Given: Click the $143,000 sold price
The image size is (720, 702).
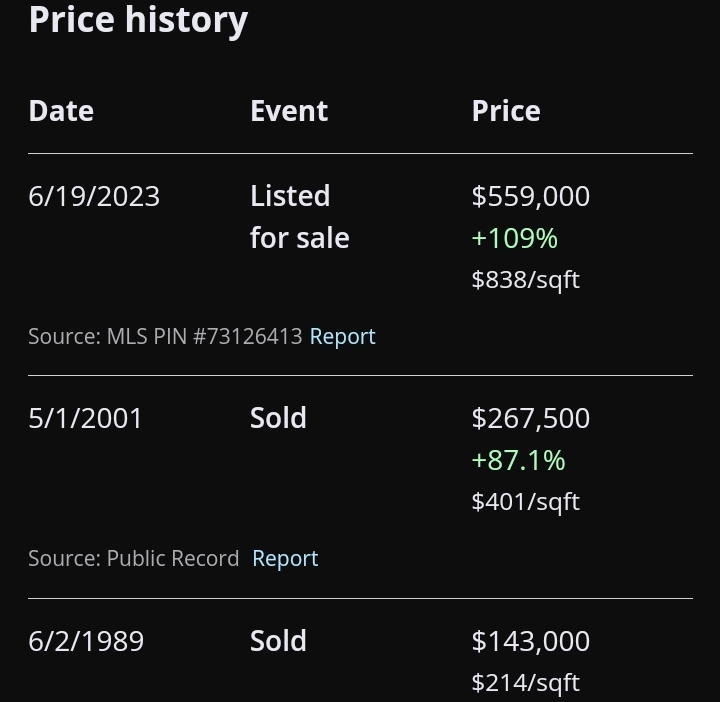Looking at the screenshot, I should pos(531,641).
